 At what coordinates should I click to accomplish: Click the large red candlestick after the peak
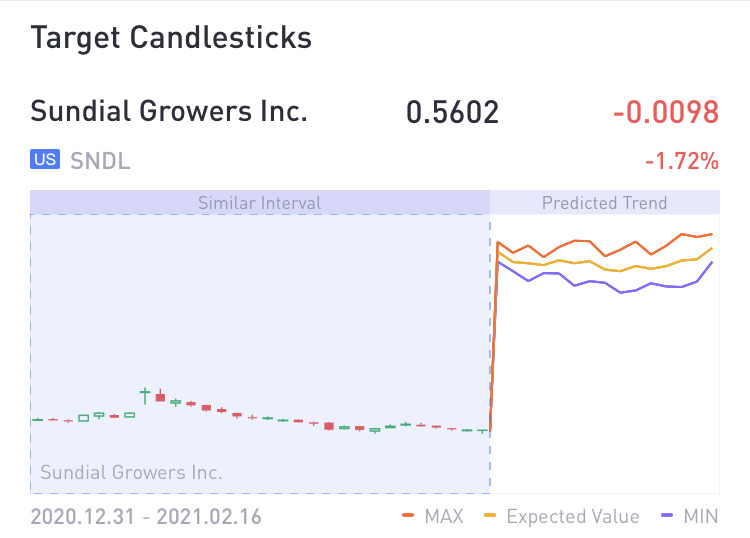161,395
